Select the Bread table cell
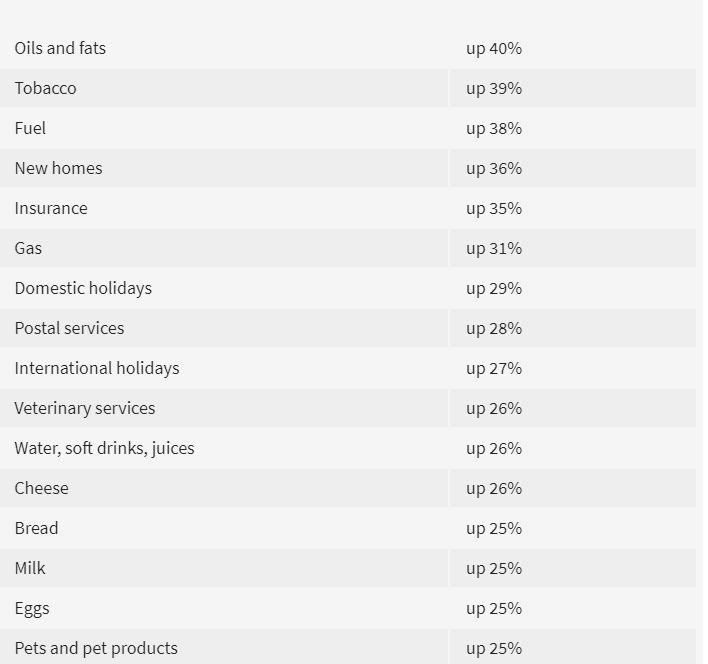 coord(36,528)
